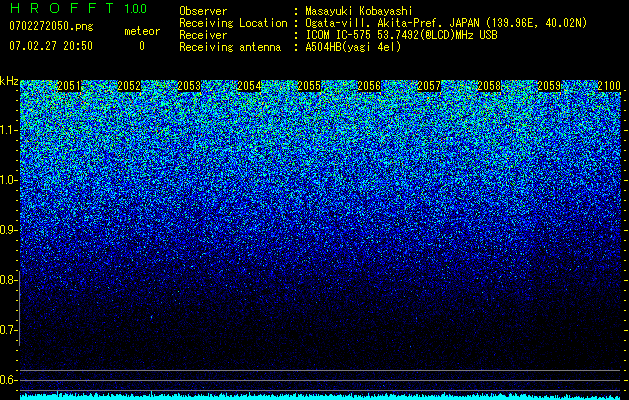Click the kHz axis unit label
Screen dimensions: 629x400
coord(9,81)
